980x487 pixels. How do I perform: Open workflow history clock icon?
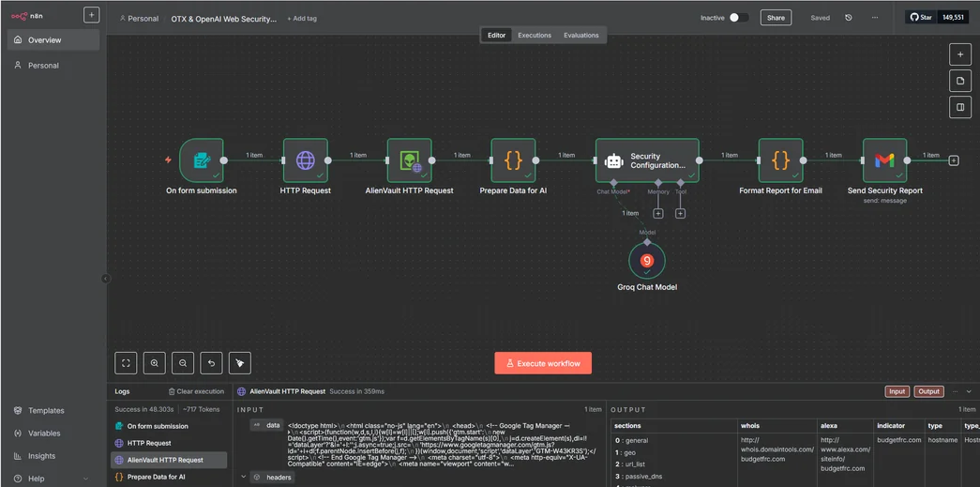coord(848,18)
